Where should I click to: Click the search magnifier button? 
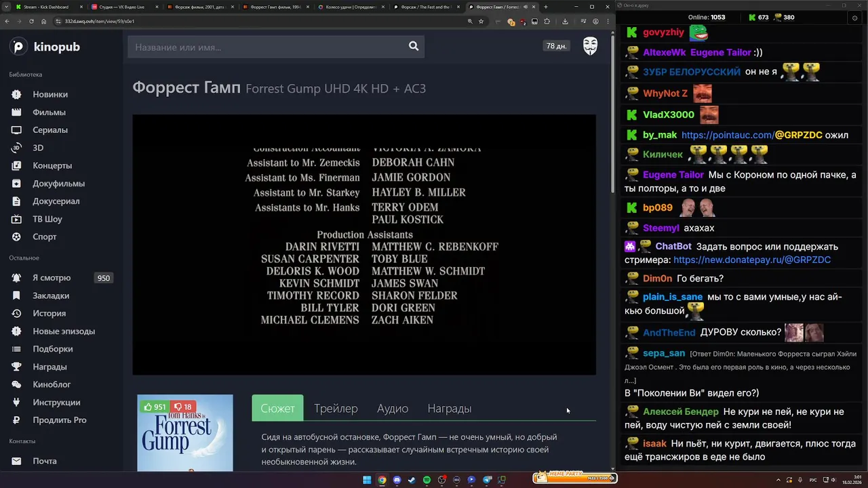pos(414,47)
